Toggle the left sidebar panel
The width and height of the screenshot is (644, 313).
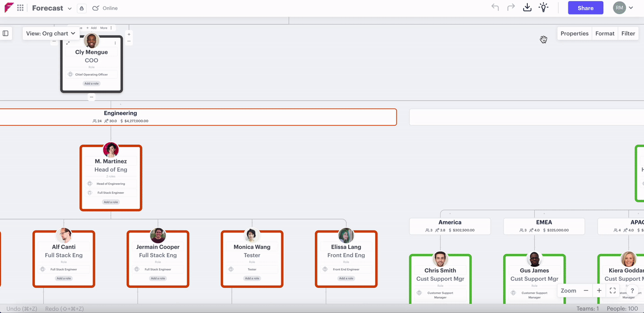tap(6, 34)
